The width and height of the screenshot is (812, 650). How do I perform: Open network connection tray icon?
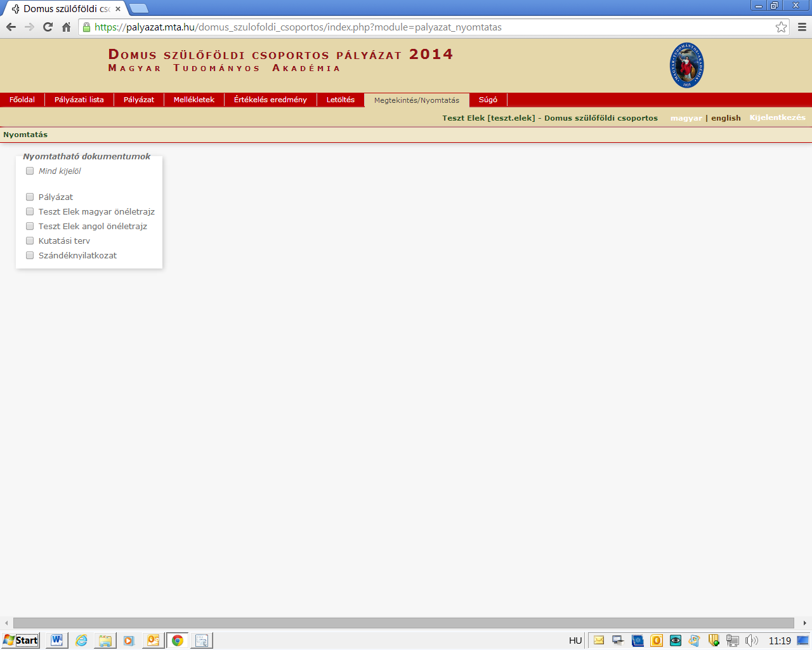click(x=733, y=640)
